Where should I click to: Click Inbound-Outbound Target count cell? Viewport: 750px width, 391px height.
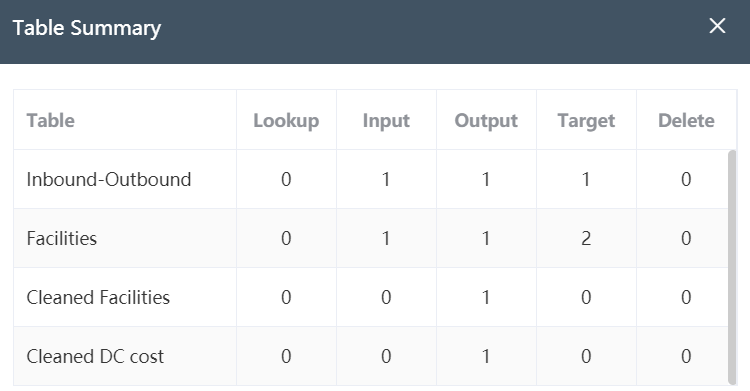point(586,179)
